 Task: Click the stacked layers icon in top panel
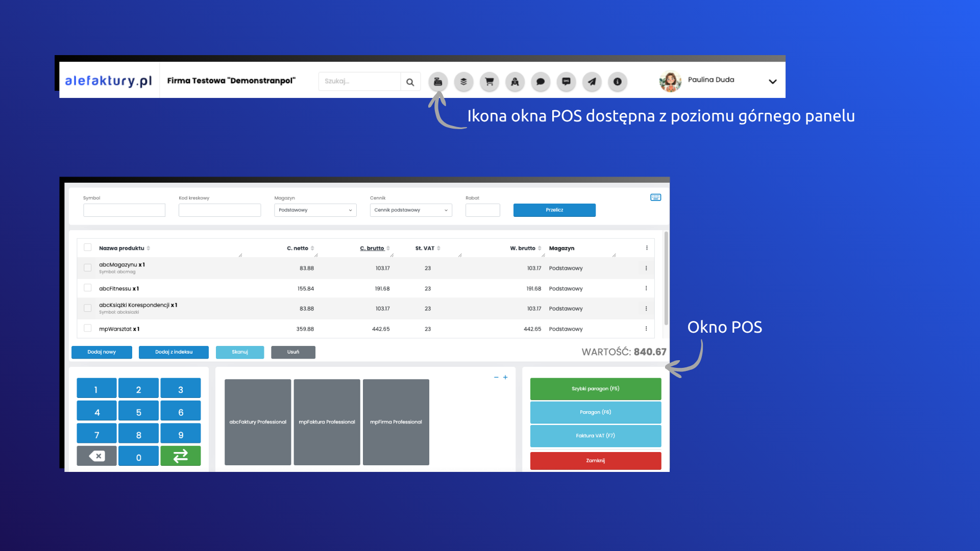[x=463, y=82]
